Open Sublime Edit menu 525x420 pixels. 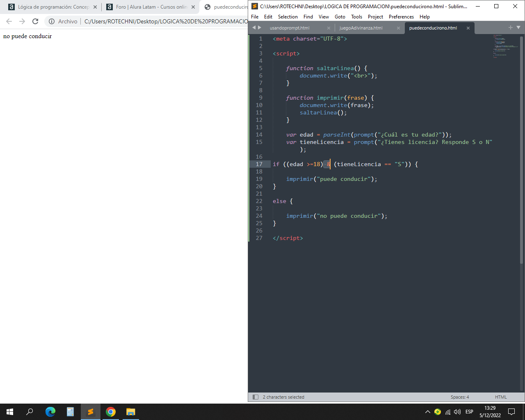(x=268, y=17)
